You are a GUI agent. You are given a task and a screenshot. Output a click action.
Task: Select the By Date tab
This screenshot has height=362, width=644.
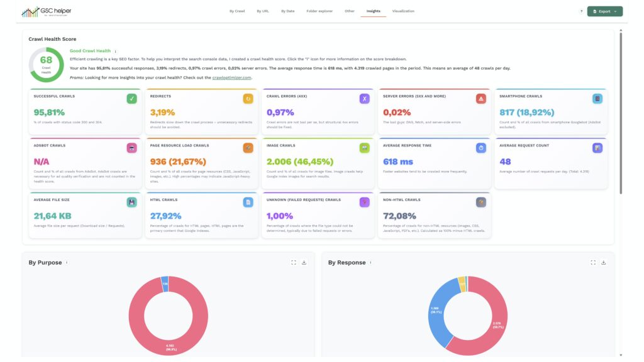[287, 11]
